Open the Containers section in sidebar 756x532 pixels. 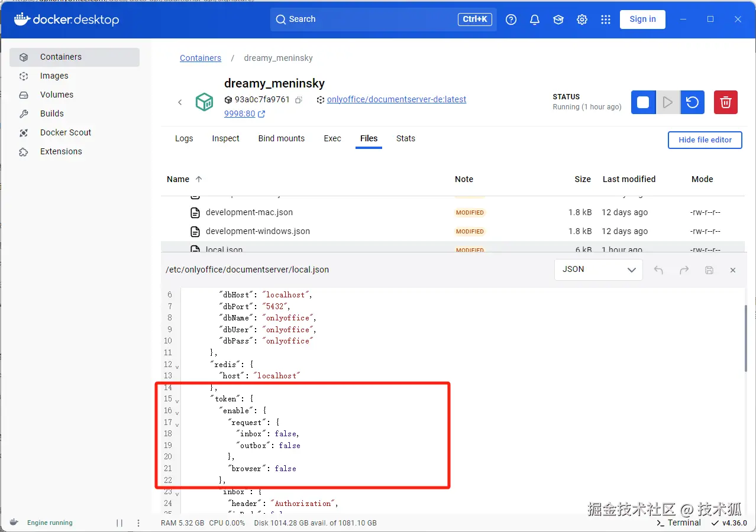[x=75, y=57]
